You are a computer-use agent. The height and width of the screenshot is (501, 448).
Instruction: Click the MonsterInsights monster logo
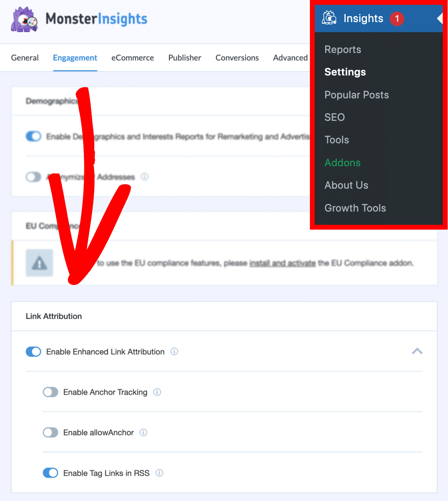pyautogui.click(x=24, y=19)
